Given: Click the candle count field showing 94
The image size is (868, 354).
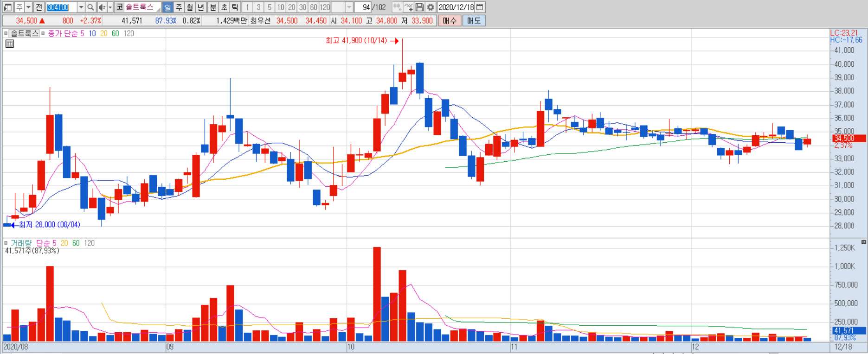Looking at the screenshot, I should coord(363,7).
